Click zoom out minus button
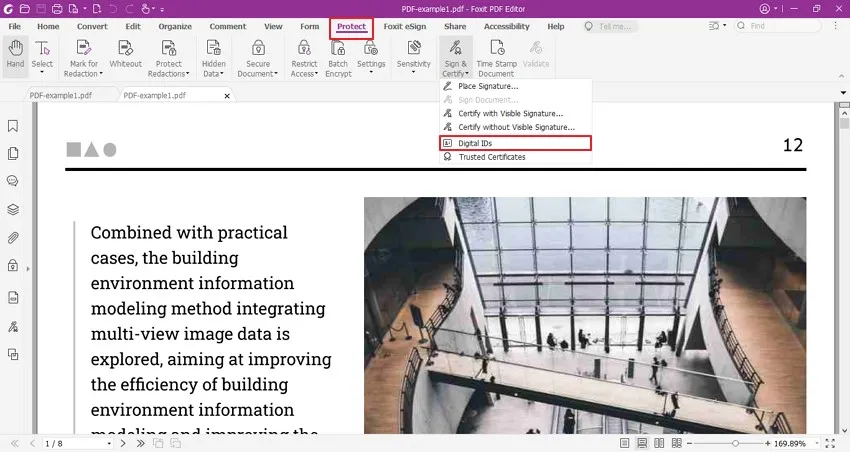 point(690,443)
